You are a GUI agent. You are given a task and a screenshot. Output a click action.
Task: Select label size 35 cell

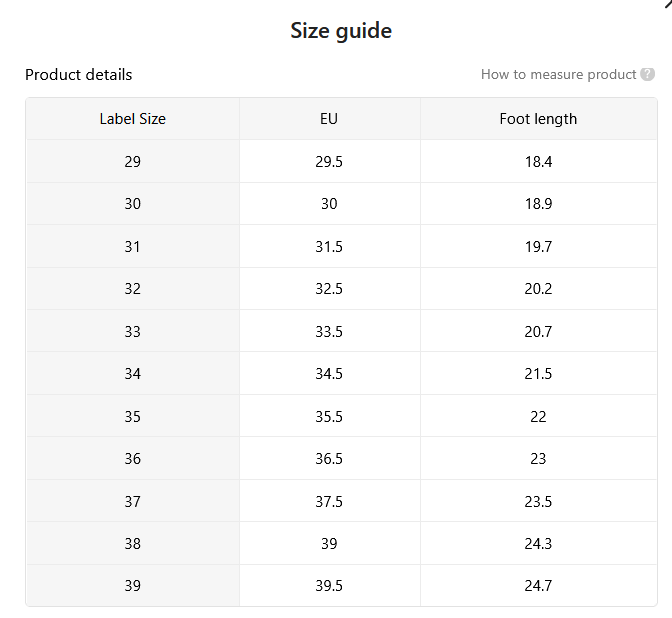coord(132,416)
